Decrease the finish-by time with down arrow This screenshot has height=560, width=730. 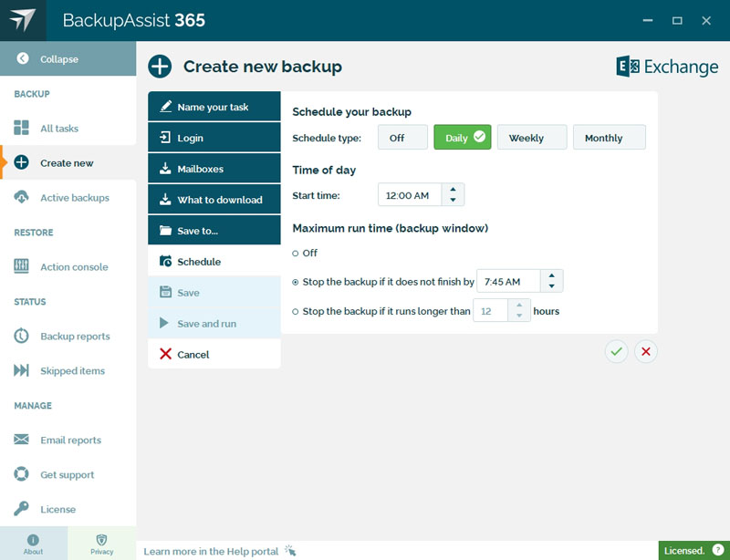(552, 286)
